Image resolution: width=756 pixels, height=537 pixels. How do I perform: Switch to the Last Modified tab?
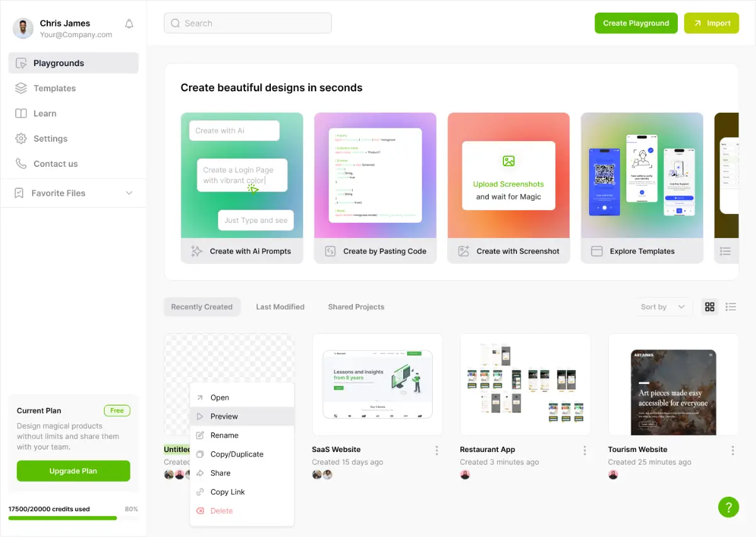coord(280,307)
